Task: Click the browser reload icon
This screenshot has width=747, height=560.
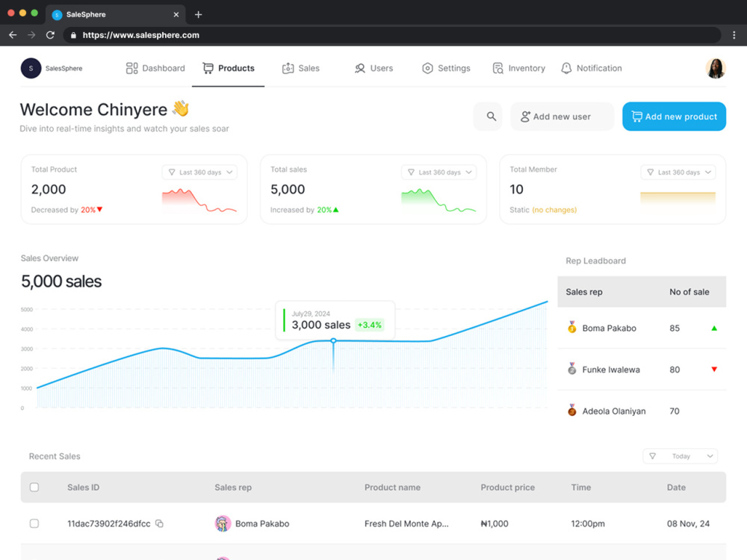Action: pos(50,35)
